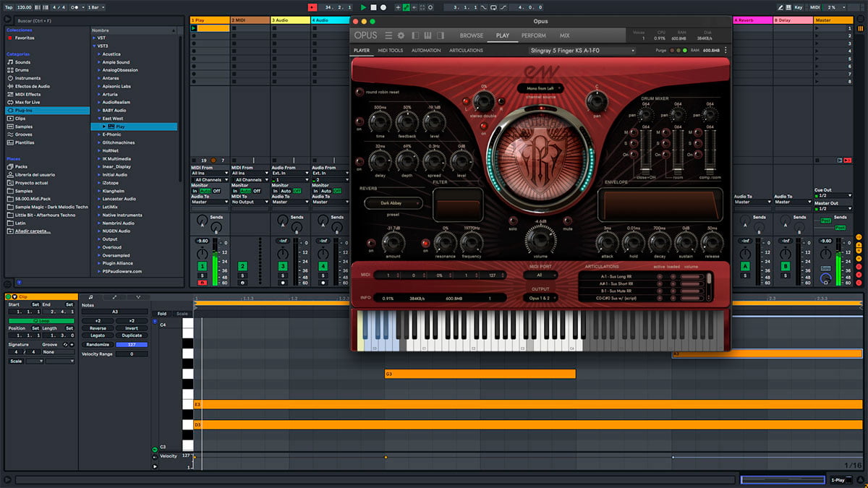Click the Duplicate notes button
The width and height of the screenshot is (868, 488).
(x=132, y=336)
